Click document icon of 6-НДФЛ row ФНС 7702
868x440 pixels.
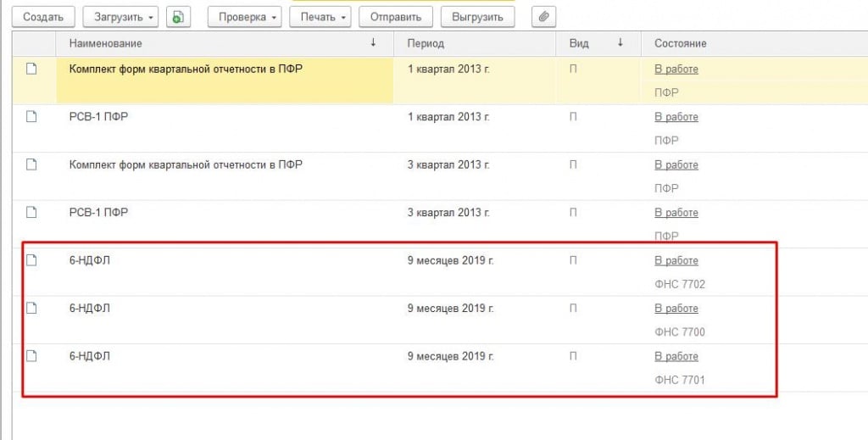32,260
